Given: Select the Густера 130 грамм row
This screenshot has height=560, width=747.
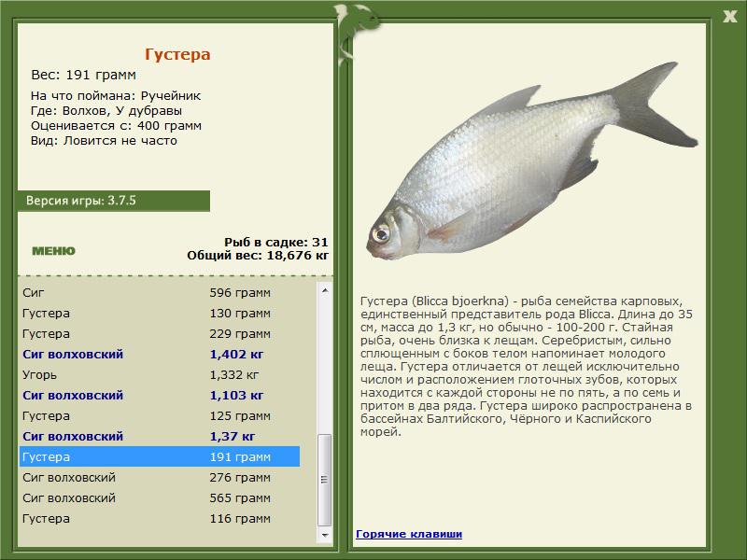Looking at the screenshot, I should tap(159, 313).
